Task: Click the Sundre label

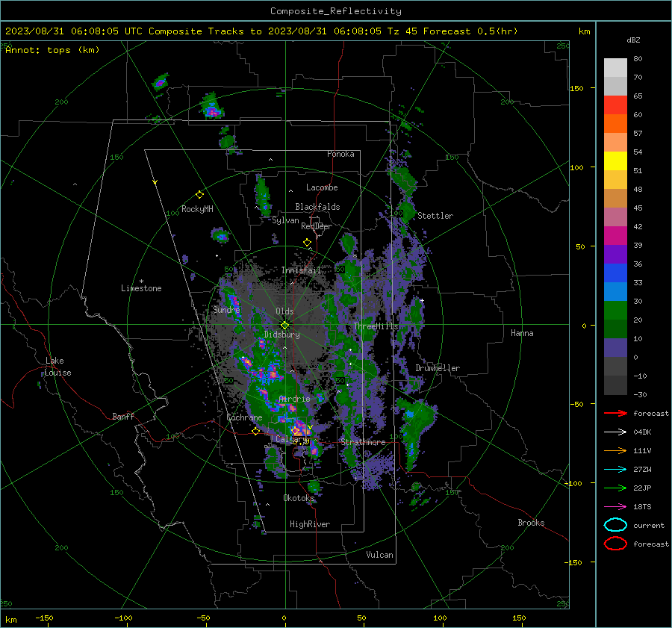Action: pyautogui.click(x=226, y=309)
